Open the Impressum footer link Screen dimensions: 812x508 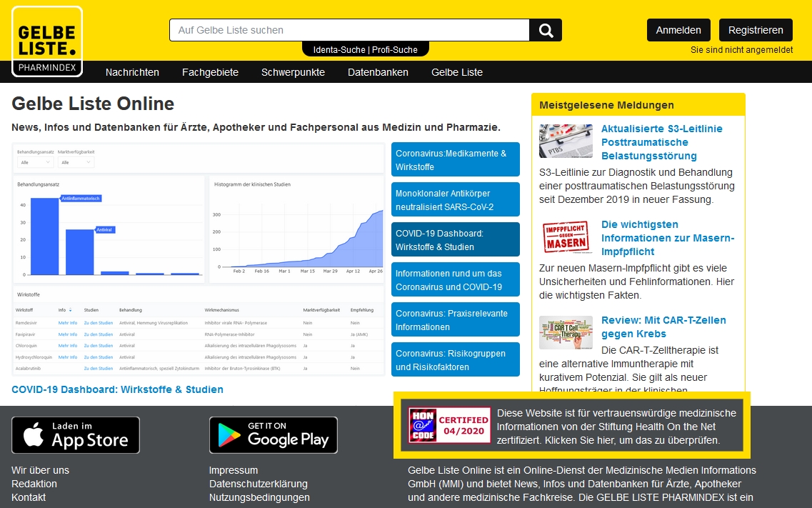(234, 470)
